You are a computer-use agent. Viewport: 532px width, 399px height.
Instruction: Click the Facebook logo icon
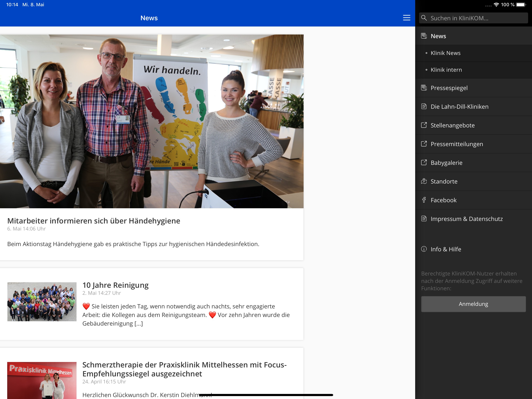424,200
